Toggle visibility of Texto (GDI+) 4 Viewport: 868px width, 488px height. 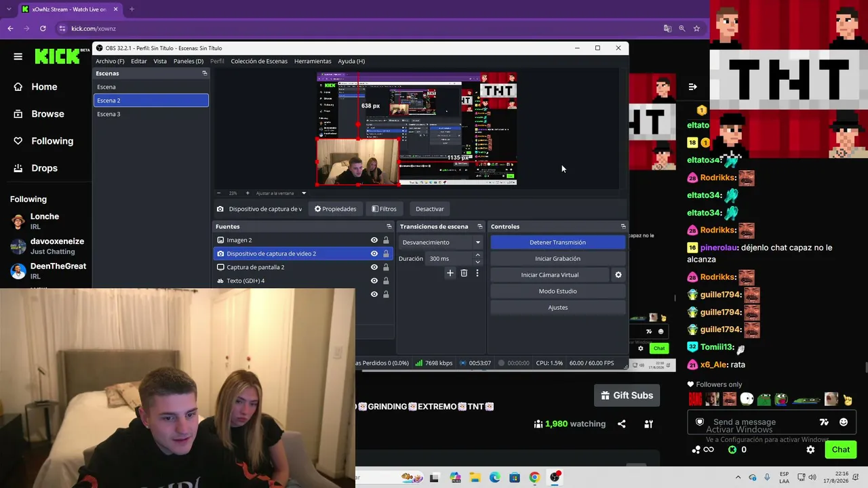click(374, 281)
